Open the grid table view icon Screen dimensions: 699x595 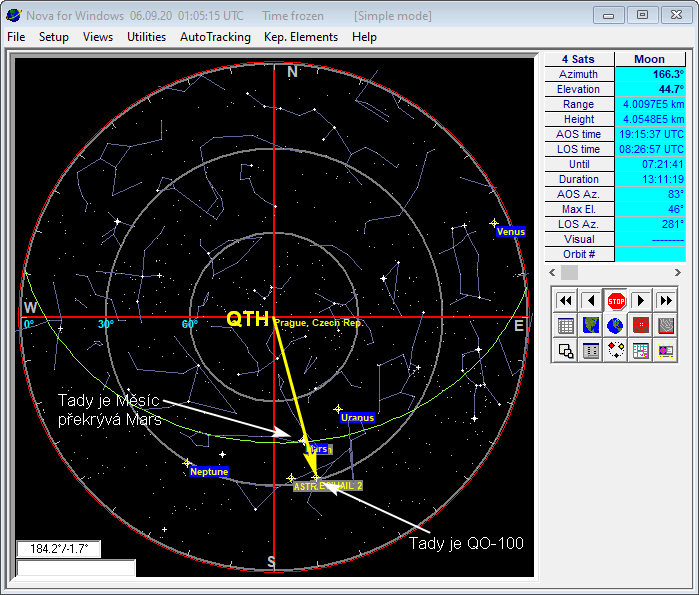click(566, 325)
